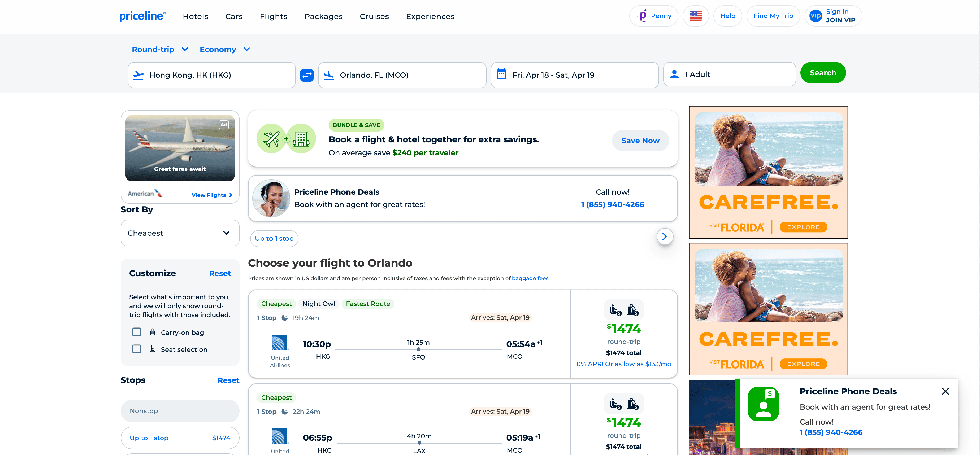Image resolution: width=980 pixels, height=455 pixels.
Task: Click night owl moon icon beside 22h 24m
Action: [284, 411]
